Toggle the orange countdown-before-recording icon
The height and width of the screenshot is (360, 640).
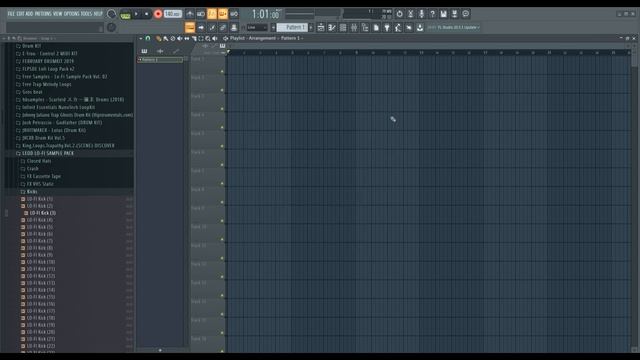(212, 14)
